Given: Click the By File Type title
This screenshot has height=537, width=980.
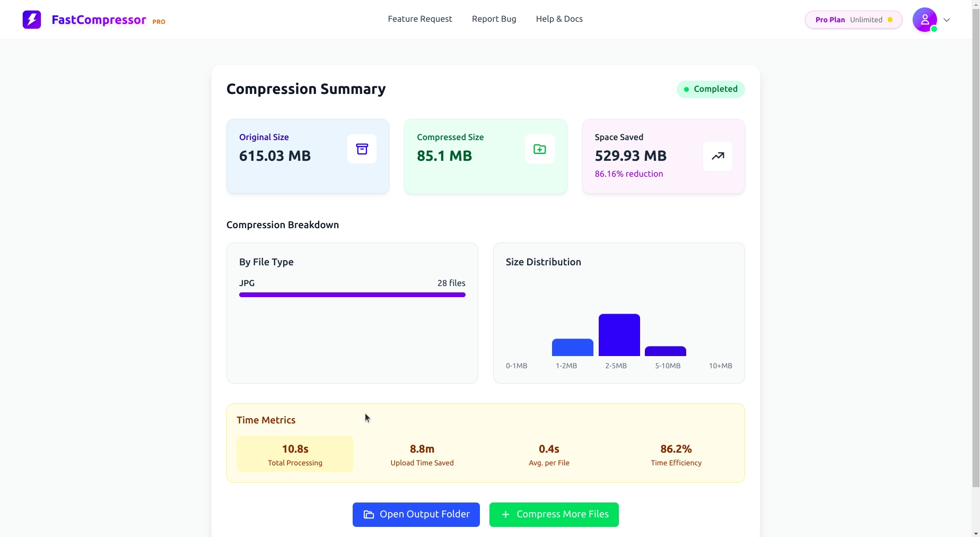Looking at the screenshot, I should 266,262.
